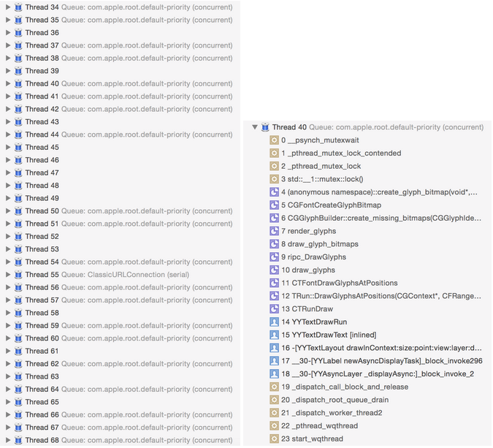The image size is (493, 448).
Task: Click user icon of frame 17 YYLabel newAsyncDisplayTask
Action: [x=274, y=361]
